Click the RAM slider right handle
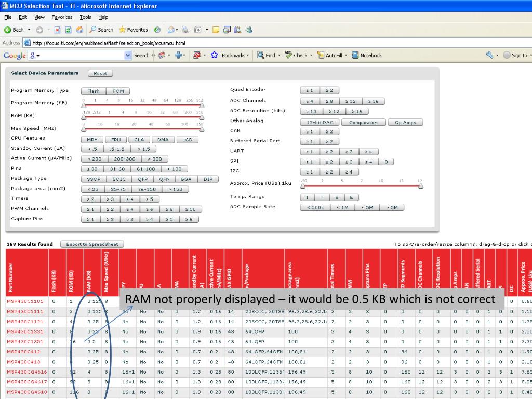Image resolution: width=532 pixels, height=399 pixels. point(202,117)
